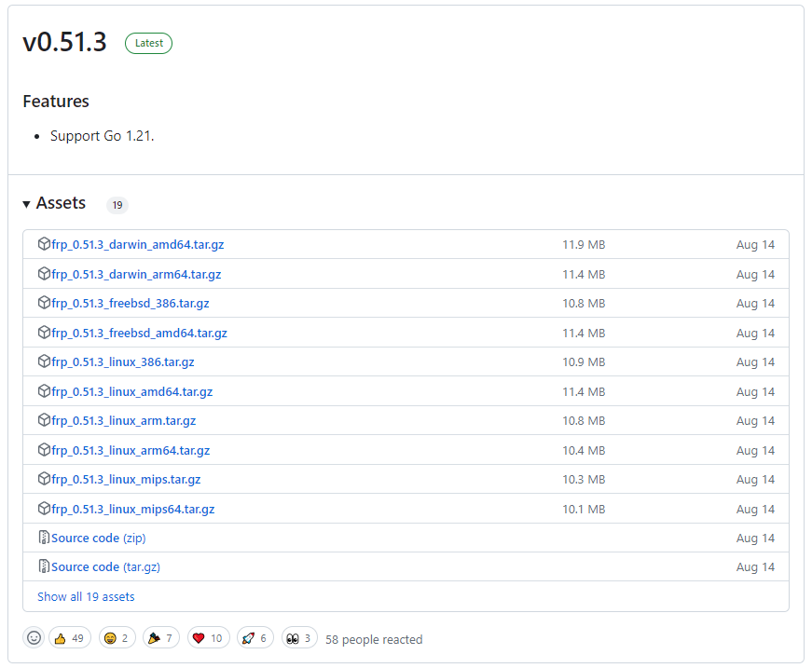Expand list via Show all 19 assets
812x668 pixels.
[86, 596]
